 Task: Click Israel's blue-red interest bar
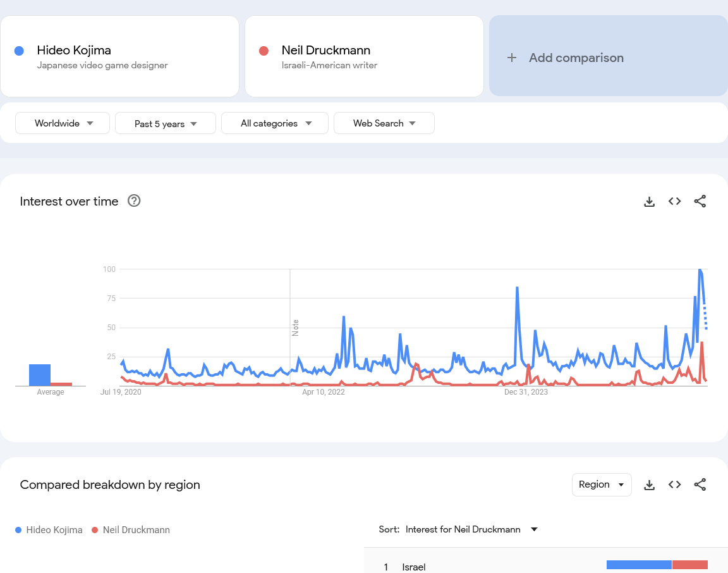coord(657,565)
